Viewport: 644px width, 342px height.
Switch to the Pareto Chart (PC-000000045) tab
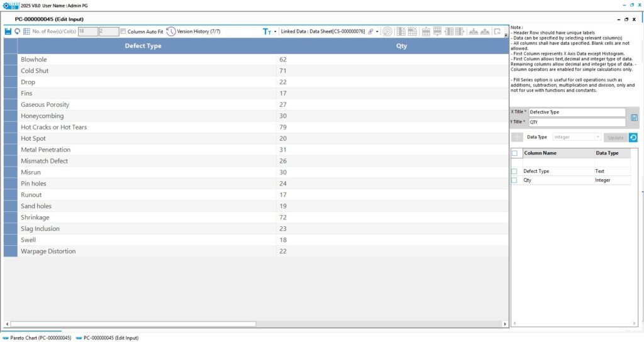(37, 338)
